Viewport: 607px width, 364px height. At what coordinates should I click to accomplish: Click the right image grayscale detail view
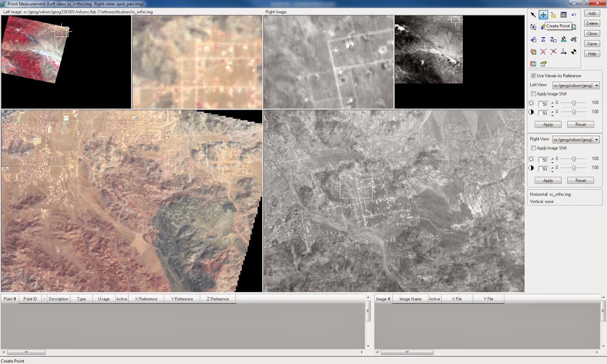tap(329, 62)
